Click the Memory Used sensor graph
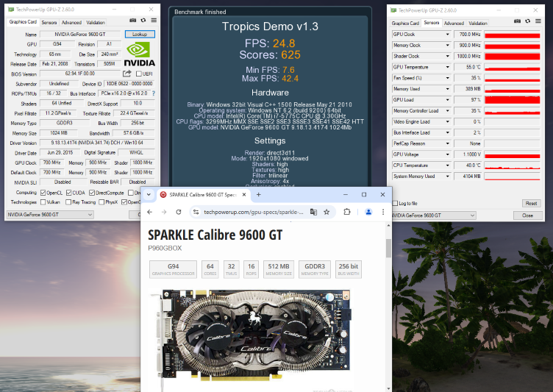 [x=513, y=89]
